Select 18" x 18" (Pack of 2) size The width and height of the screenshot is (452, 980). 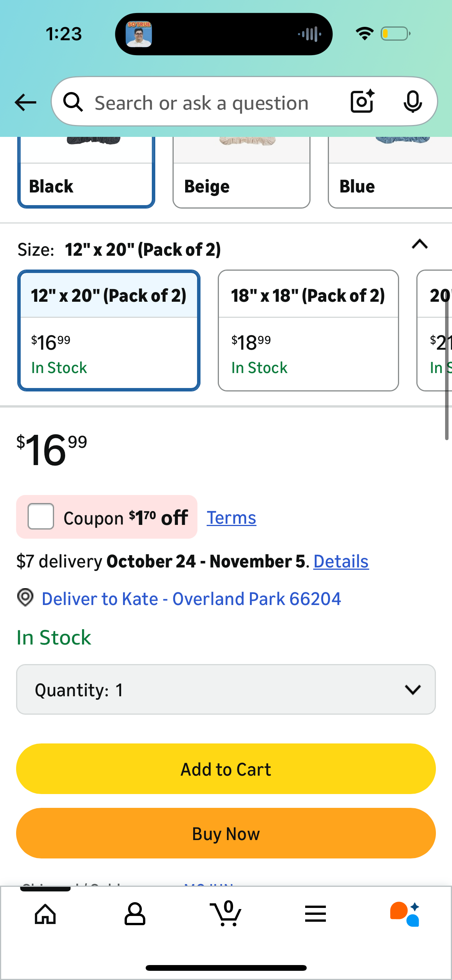pos(308,331)
